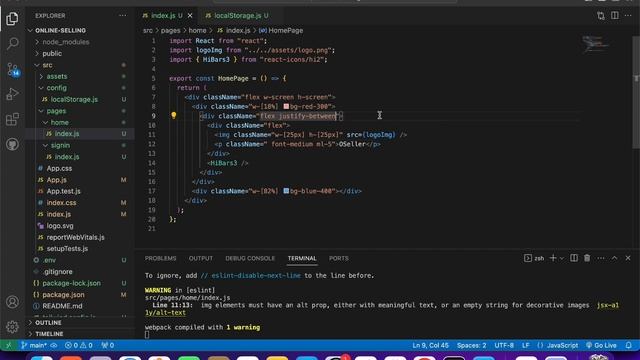Select the index.js editor tab

pos(163,16)
